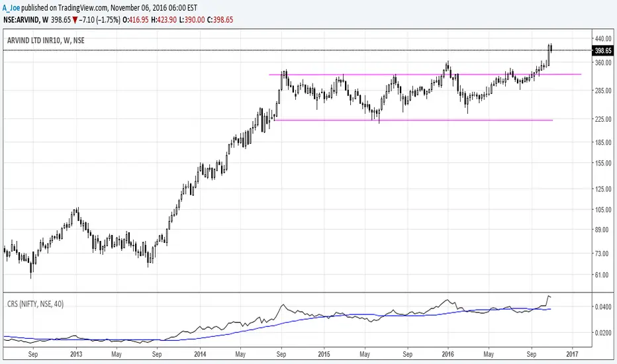Click the 155.00 price axis label
Screen dimensions: 617x364
click(603, 163)
